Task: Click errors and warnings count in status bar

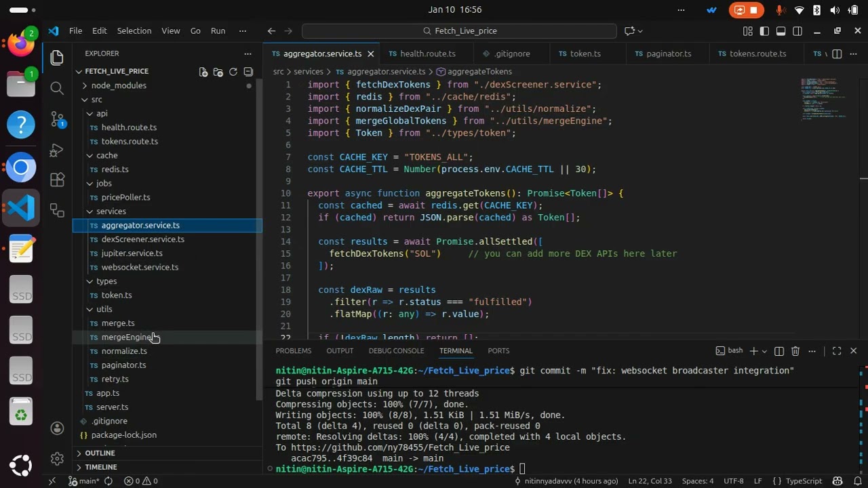Action: pyautogui.click(x=141, y=481)
